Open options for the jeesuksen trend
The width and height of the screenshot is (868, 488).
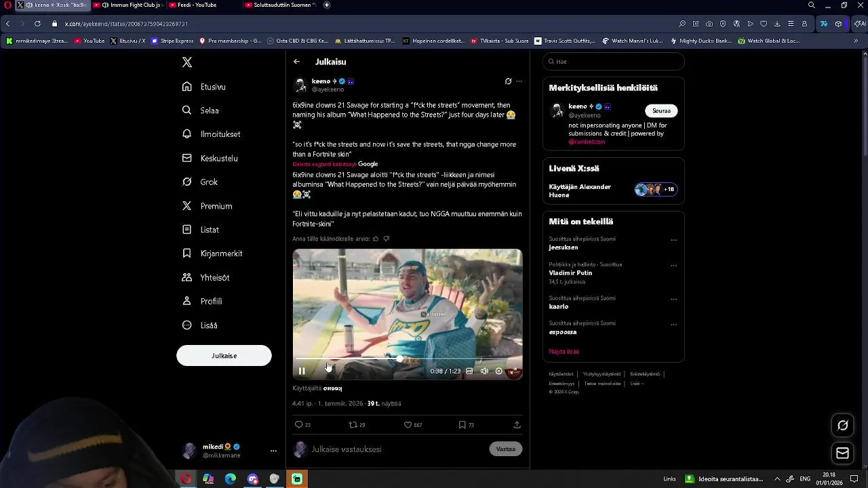[x=673, y=240]
